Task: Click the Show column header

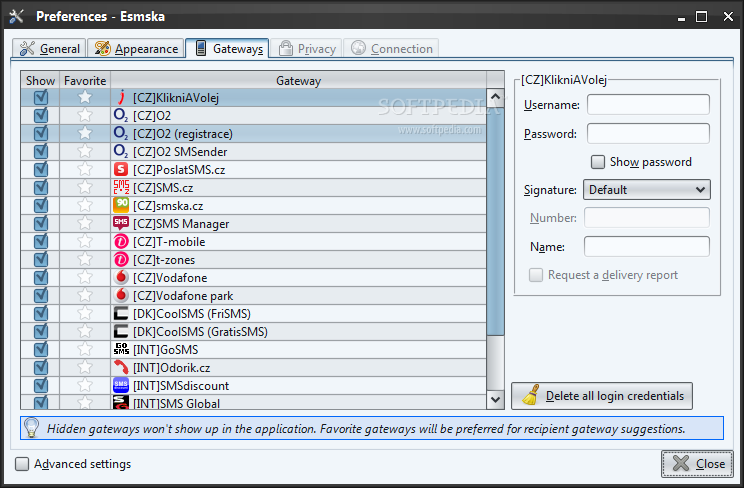Action: point(40,81)
